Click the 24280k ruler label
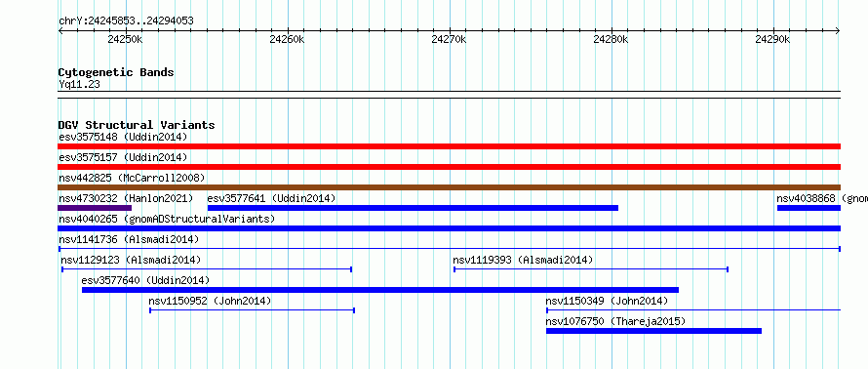868x369 pixels. coord(611,39)
